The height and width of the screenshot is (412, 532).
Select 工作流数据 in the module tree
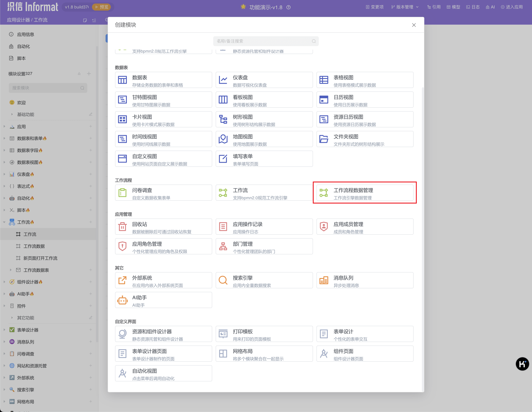[x=34, y=246]
